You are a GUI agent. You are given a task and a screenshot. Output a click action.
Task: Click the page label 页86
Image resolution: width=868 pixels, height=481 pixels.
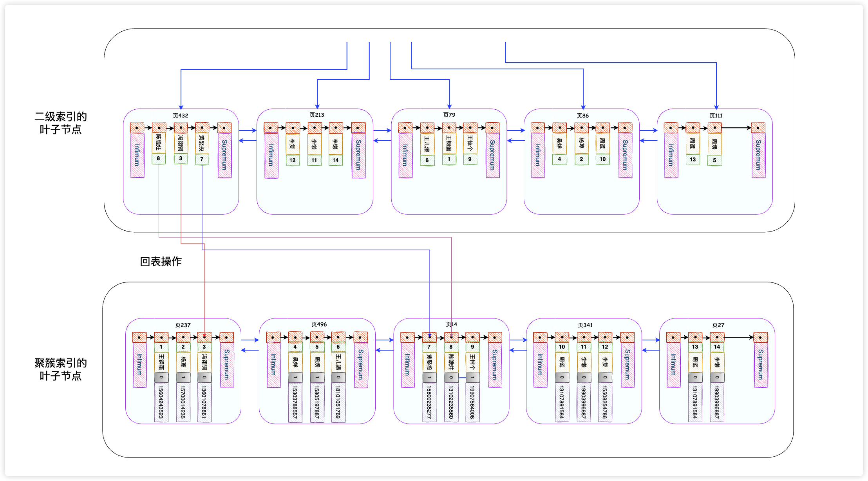coord(582,116)
